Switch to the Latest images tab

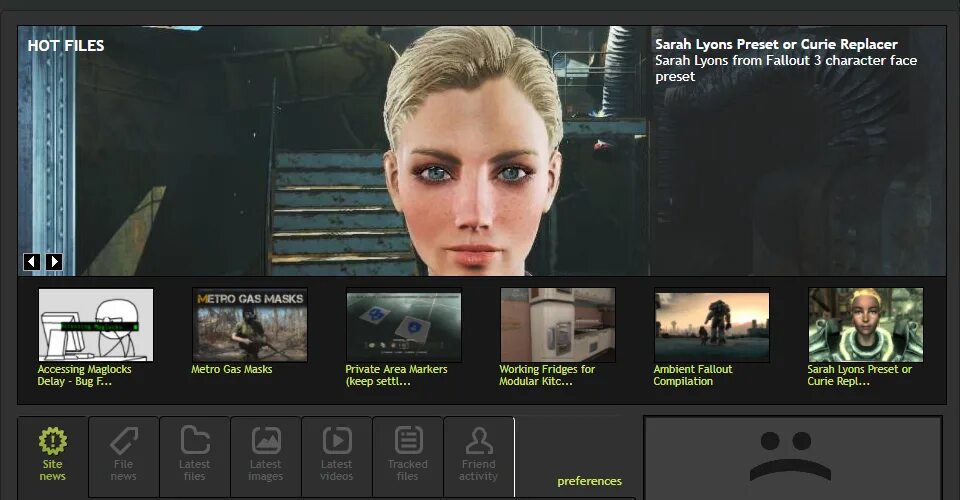tap(266, 457)
